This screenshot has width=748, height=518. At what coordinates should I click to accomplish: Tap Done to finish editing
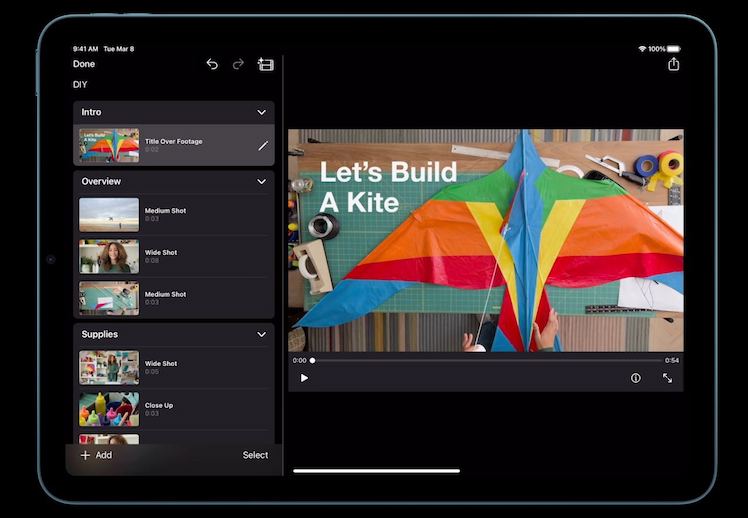[x=84, y=64]
